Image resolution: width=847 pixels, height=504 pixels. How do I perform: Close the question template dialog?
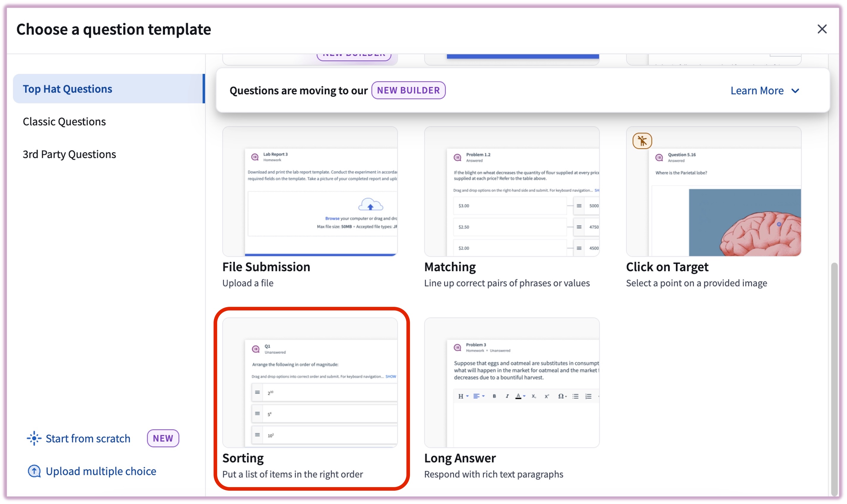[x=821, y=29]
